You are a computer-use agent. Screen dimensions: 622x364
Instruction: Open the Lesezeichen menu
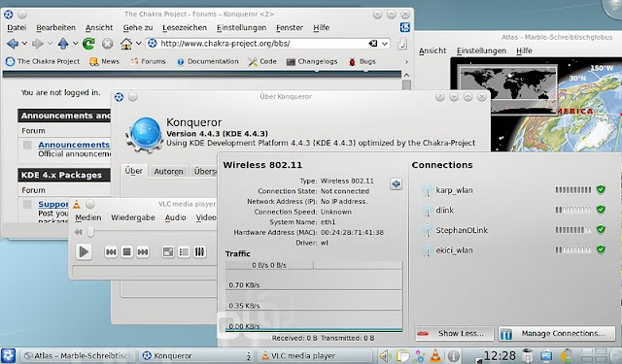coord(185,28)
